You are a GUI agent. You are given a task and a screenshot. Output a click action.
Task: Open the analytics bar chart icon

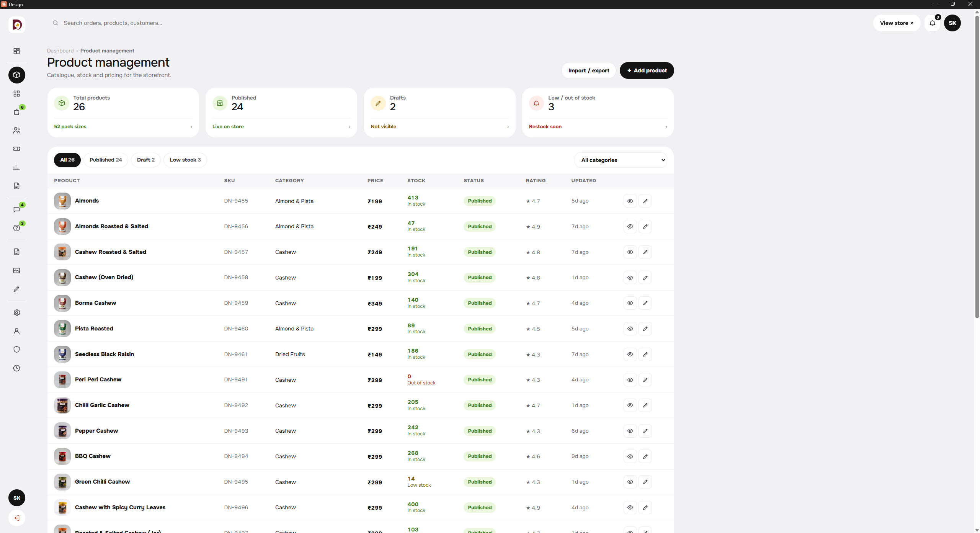16,167
